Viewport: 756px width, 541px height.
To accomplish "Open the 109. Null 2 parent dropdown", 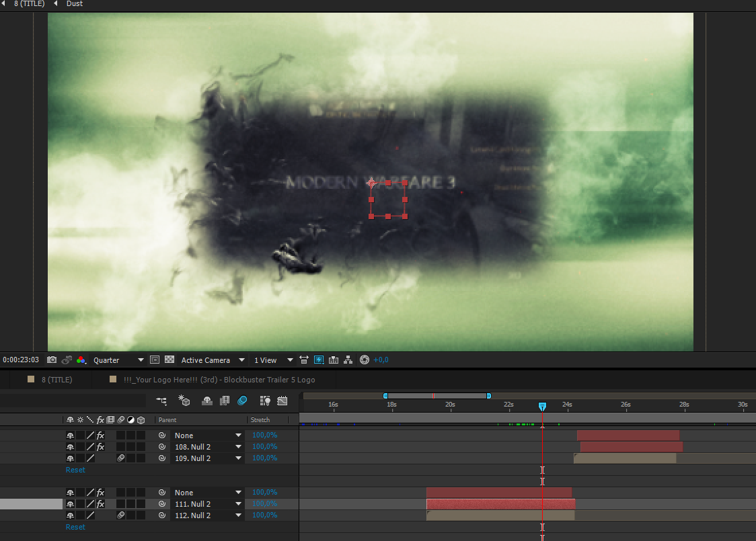I will 207,458.
